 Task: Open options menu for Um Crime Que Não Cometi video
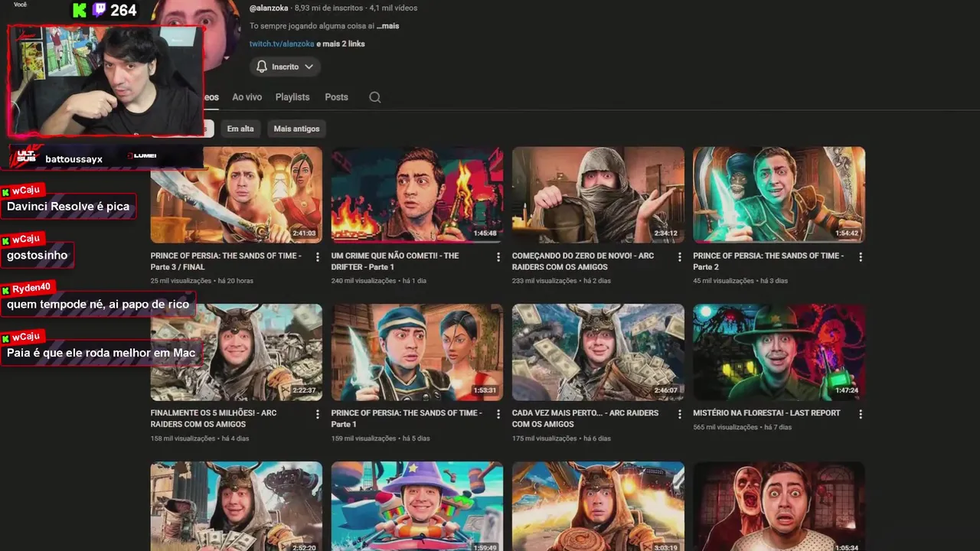tap(498, 257)
